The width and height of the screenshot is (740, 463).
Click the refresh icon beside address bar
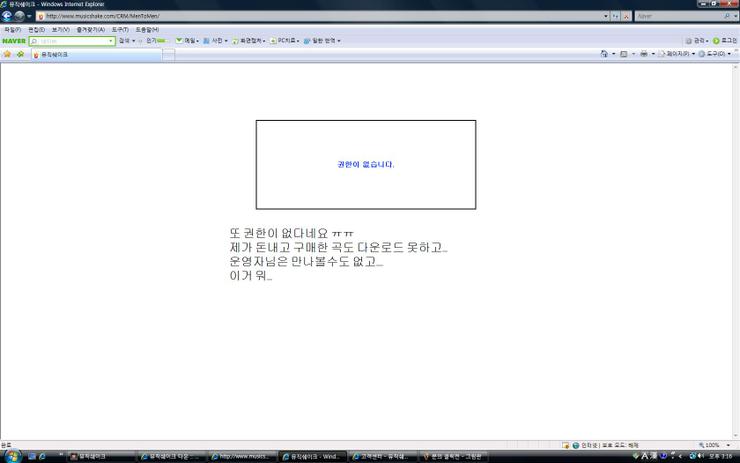click(x=616, y=16)
